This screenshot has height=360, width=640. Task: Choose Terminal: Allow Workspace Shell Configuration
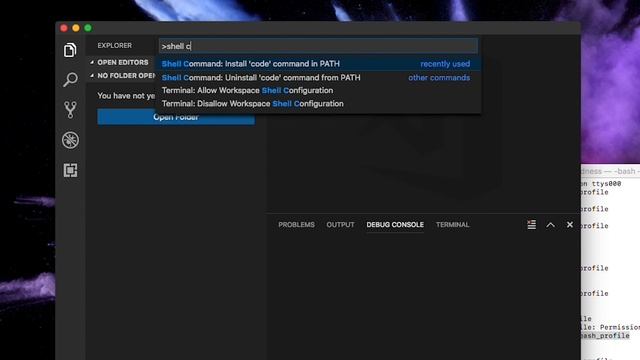tap(318, 91)
